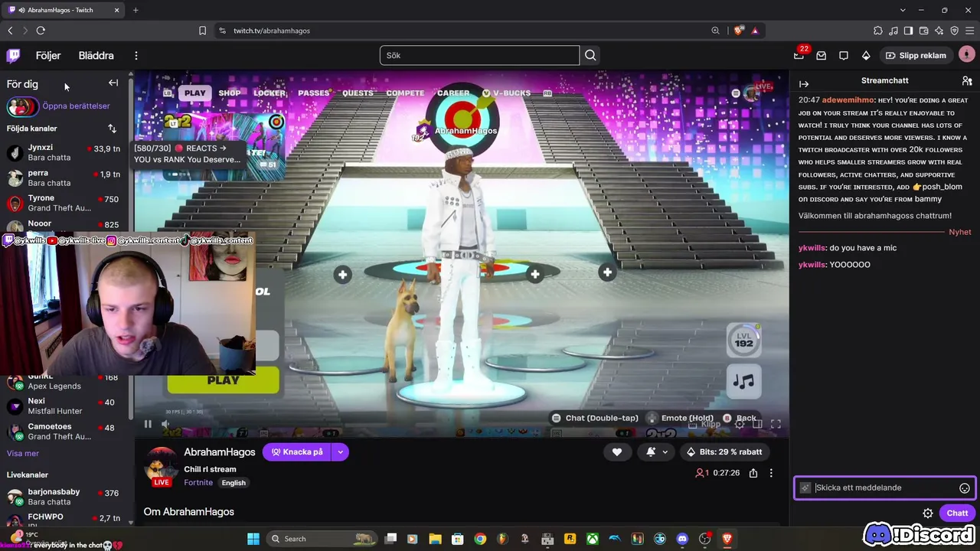
Task: Open the chat community users list
Action: (x=967, y=80)
